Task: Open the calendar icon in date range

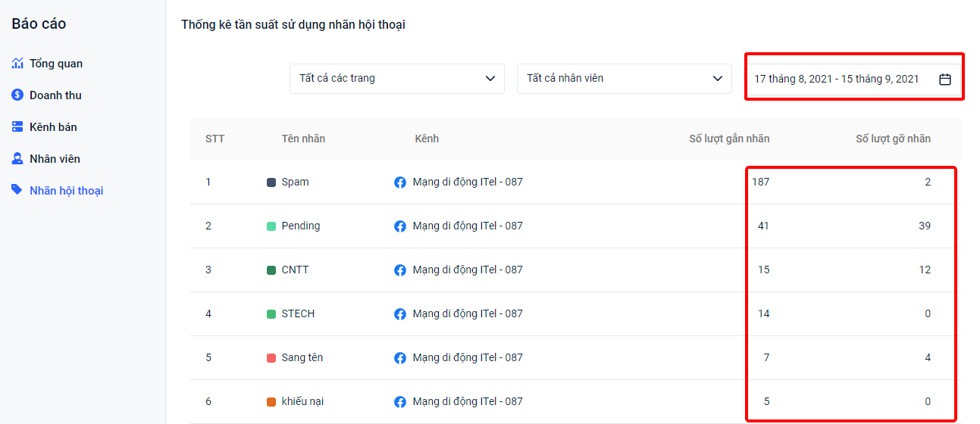Action: (944, 79)
